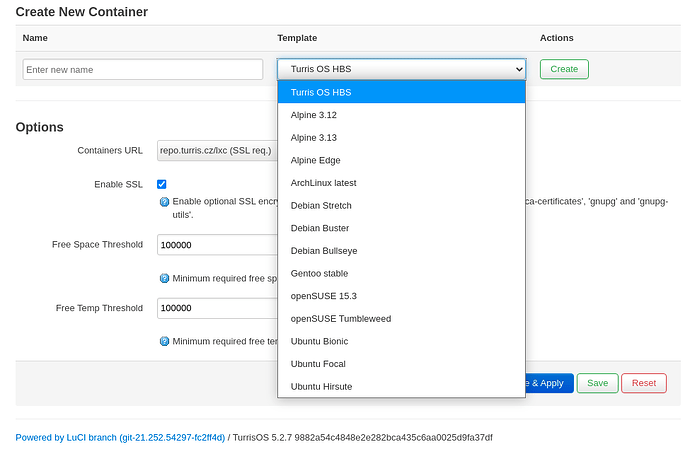The width and height of the screenshot is (690, 454).
Task: Click the Save button
Action: [x=597, y=383]
